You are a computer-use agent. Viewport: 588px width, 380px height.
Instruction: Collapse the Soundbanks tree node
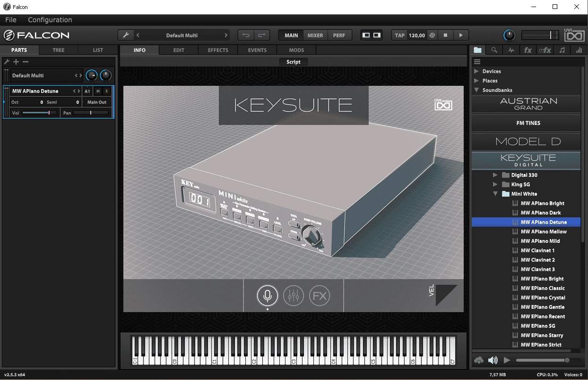[x=476, y=90]
